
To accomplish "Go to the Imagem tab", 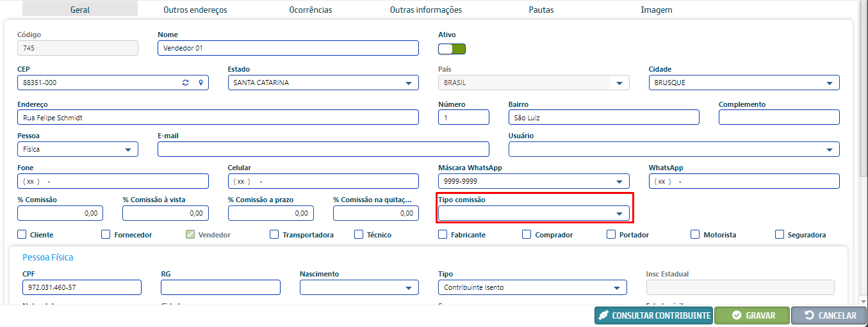I will click(657, 10).
